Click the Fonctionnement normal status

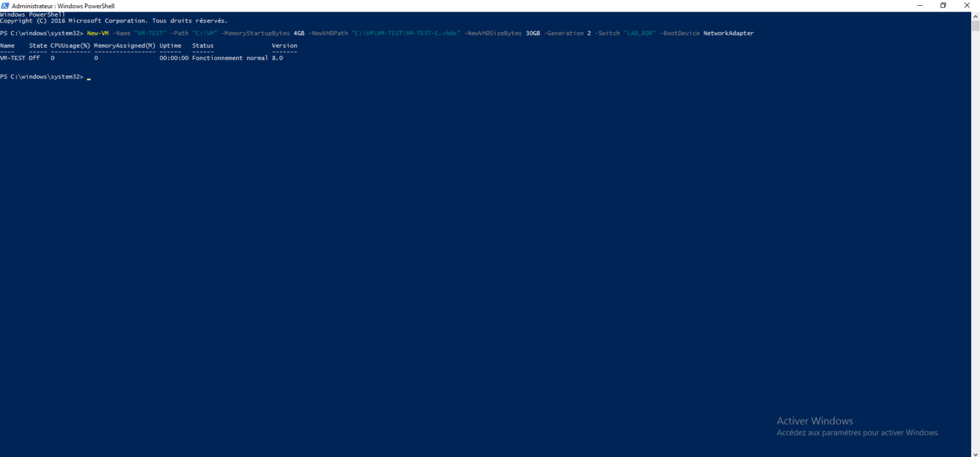coord(230,58)
